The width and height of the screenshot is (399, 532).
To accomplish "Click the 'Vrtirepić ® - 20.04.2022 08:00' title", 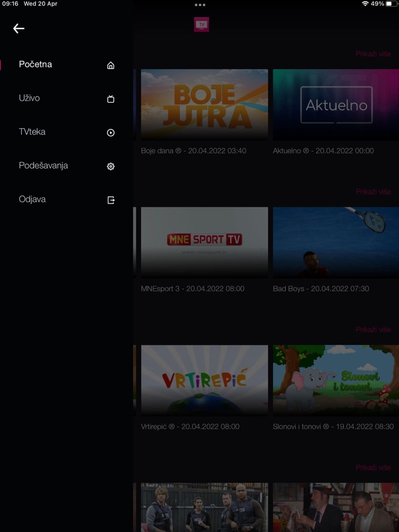I will [x=190, y=427].
